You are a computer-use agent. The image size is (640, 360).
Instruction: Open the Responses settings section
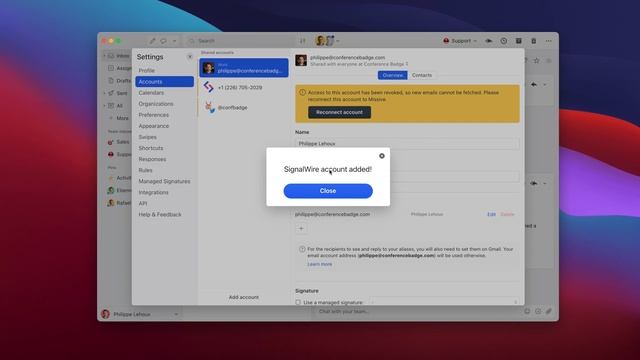pyautogui.click(x=152, y=159)
